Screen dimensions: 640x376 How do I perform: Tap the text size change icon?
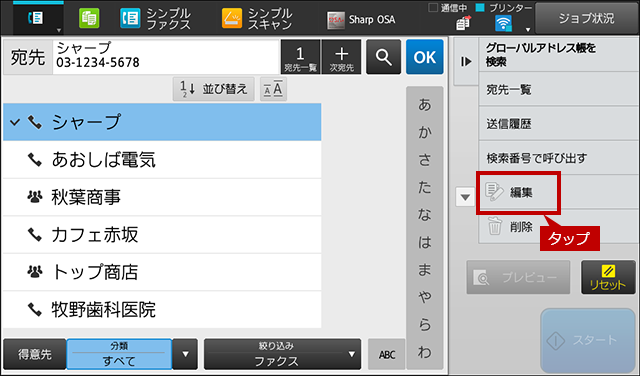point(273,89)
